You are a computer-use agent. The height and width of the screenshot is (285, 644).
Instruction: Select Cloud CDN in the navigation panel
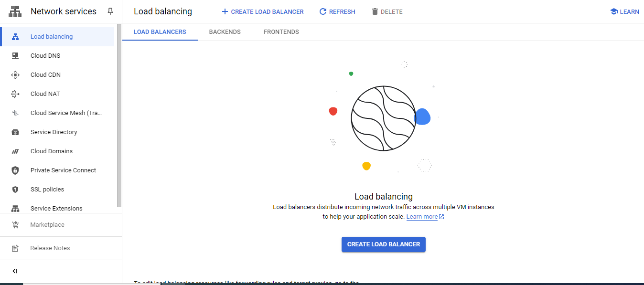(45, 74)
